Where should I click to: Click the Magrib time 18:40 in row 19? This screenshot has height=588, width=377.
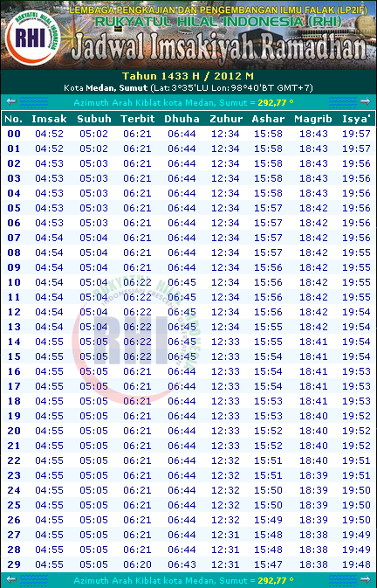(313, 416)
